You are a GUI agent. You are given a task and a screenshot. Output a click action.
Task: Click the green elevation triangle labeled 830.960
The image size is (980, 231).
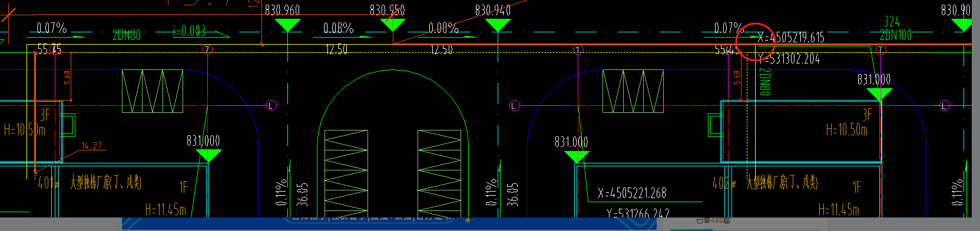287,25
